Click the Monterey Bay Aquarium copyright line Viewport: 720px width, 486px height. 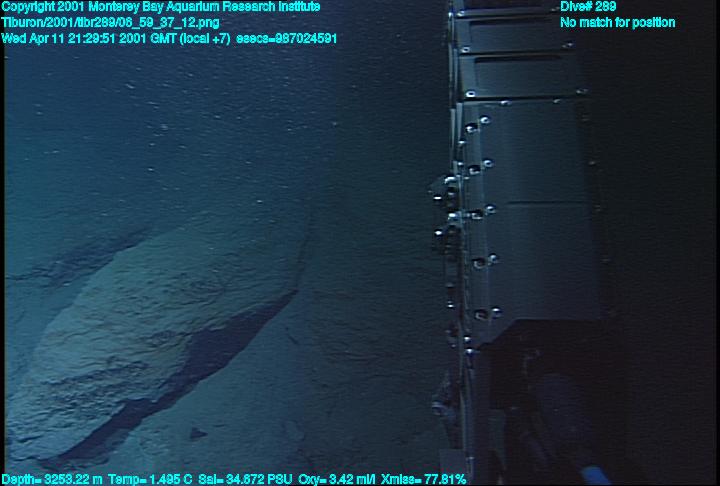pos(161,7)
